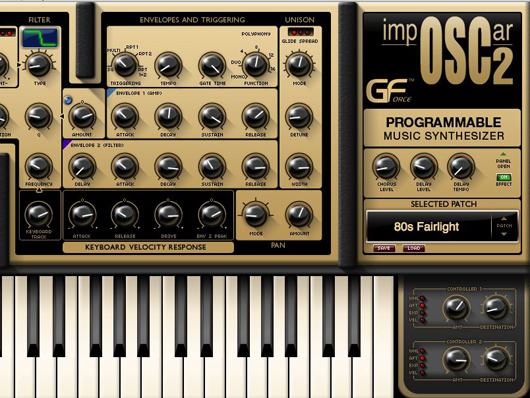Click the Save patch button
Viewport: 530px width, 398px height.
[384, 248]
